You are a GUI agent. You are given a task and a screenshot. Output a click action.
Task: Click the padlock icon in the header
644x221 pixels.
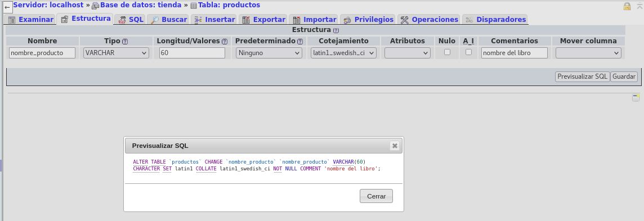(x=627, y=6)
